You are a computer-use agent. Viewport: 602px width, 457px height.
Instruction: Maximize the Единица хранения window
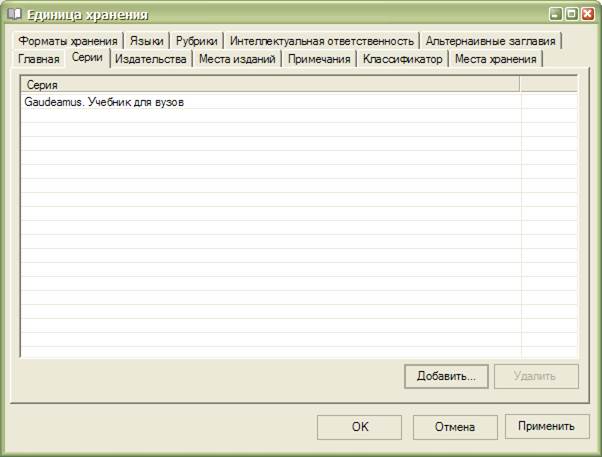tap(572, 14)
